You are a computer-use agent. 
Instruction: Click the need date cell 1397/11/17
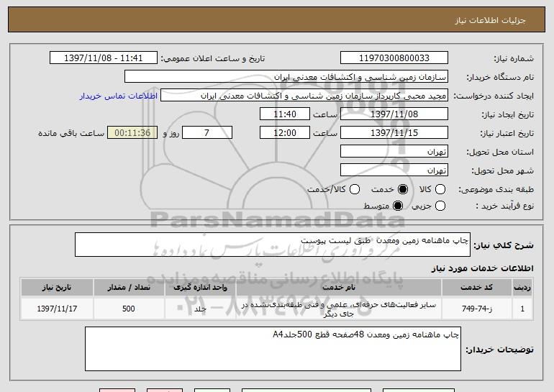[x=57, y=309]
